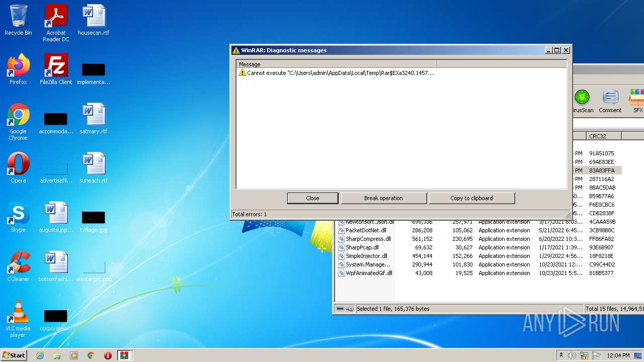Click CRC32 value 83A83FFA
The image size is (644, 362).
(x=602, y=170)
